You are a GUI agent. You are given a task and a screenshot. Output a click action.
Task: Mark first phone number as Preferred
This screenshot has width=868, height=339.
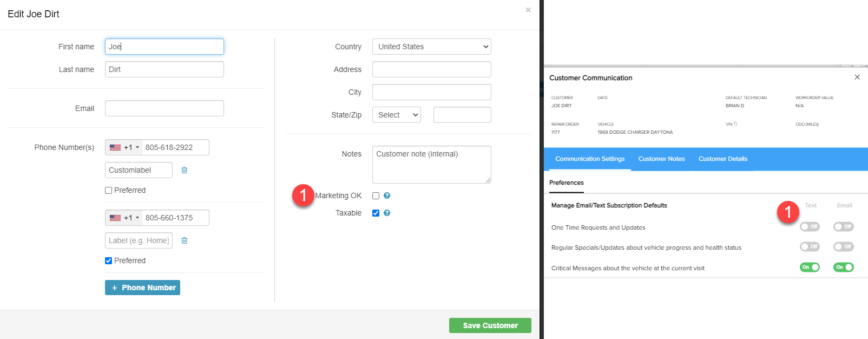[x=108, y=190]
